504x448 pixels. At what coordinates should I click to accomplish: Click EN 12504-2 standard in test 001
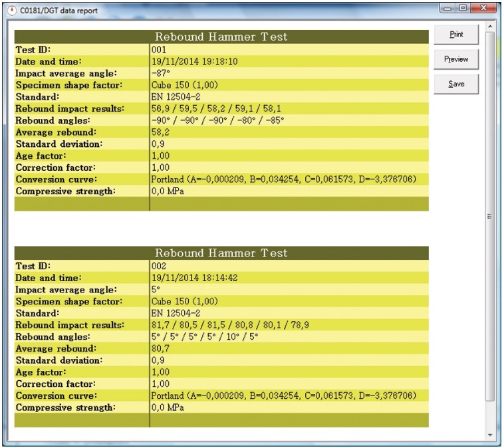pos(176,97)
